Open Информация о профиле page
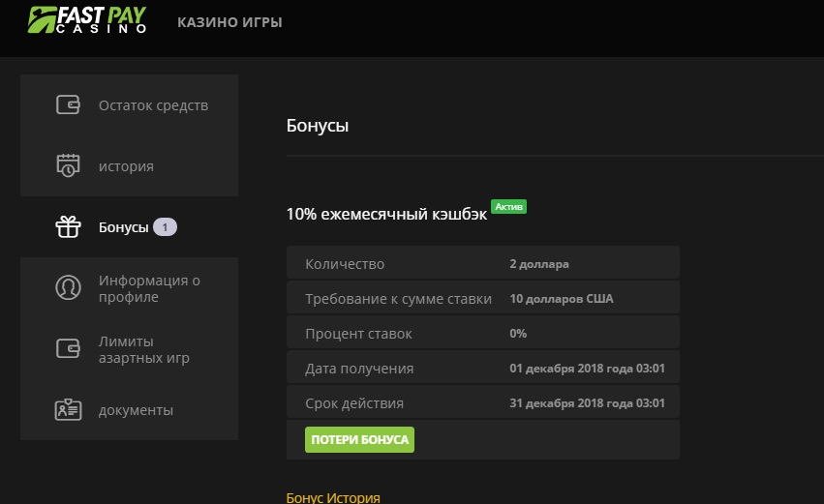 148,288
